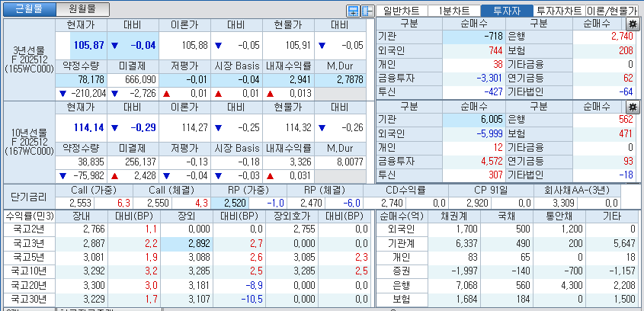Click 금융투자 net buy -3,301
The image size is (644, 311).
pos(490,78)
